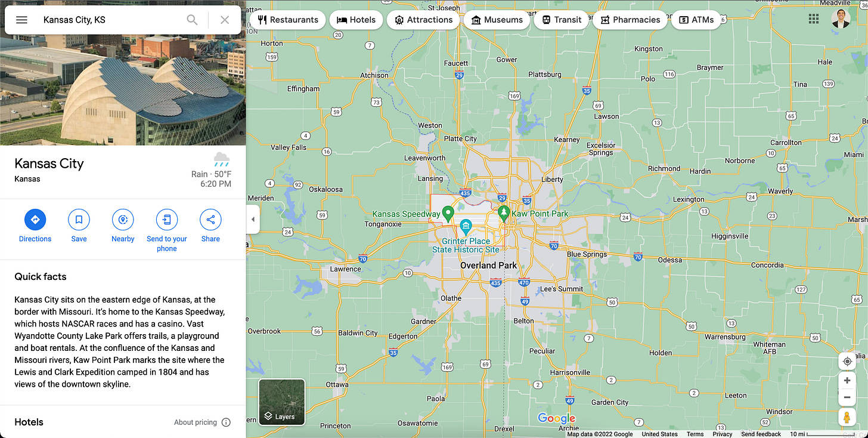Click the Tonganoxie map label

coord(383,224)
